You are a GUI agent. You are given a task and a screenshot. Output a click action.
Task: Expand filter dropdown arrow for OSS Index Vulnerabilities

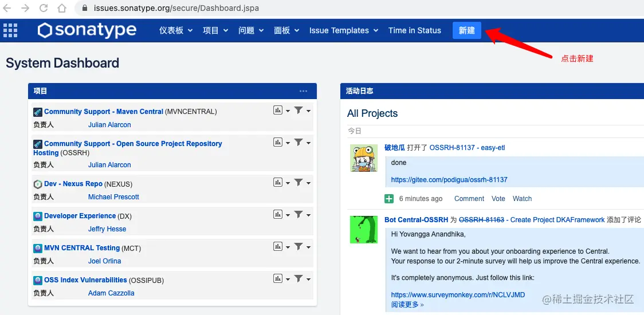coord(308,279)
